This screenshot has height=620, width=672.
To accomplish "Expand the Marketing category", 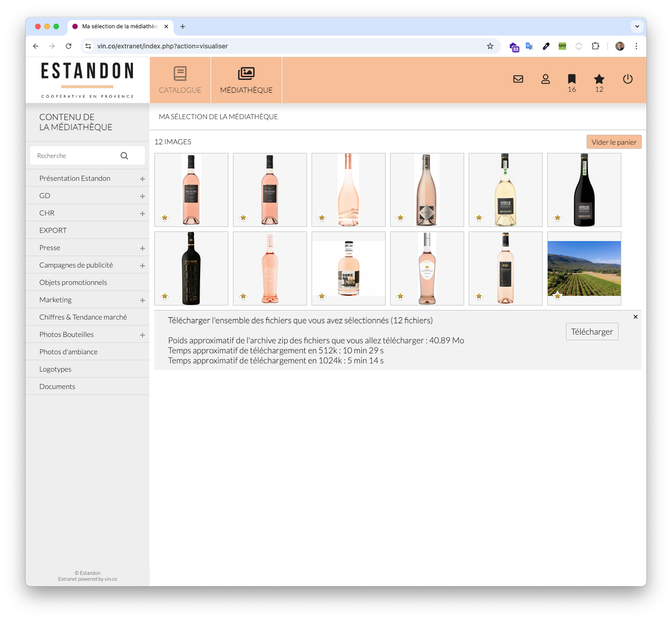I will click(143, 300).
